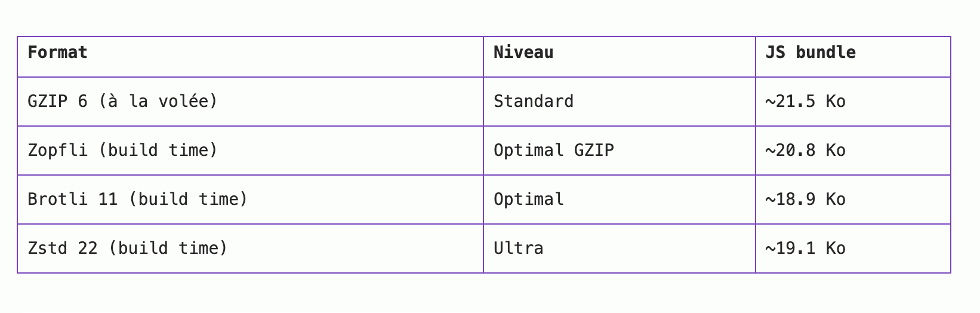Select the ~21.5 Ko size value
Screen dimensions: 980x313
805,102
